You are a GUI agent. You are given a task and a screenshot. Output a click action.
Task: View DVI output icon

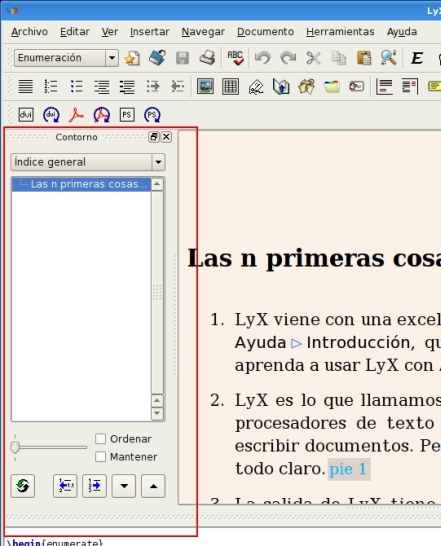(26, 115)
